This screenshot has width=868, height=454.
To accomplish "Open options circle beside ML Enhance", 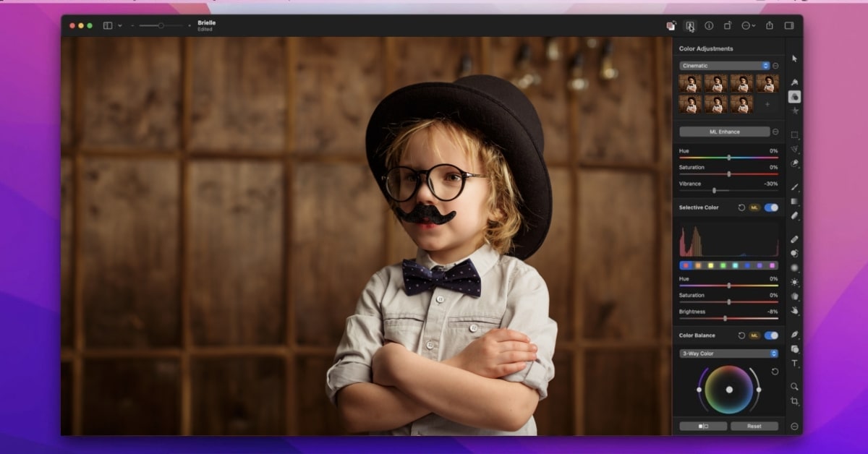I will pos(775,132).
